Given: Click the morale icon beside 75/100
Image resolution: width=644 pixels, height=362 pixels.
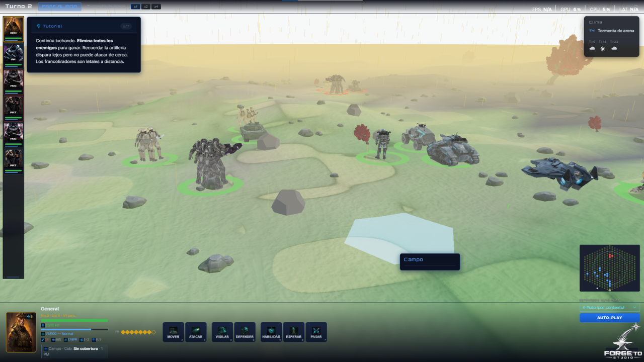Looking at the screenshot, I should click(x=43, y=333).
